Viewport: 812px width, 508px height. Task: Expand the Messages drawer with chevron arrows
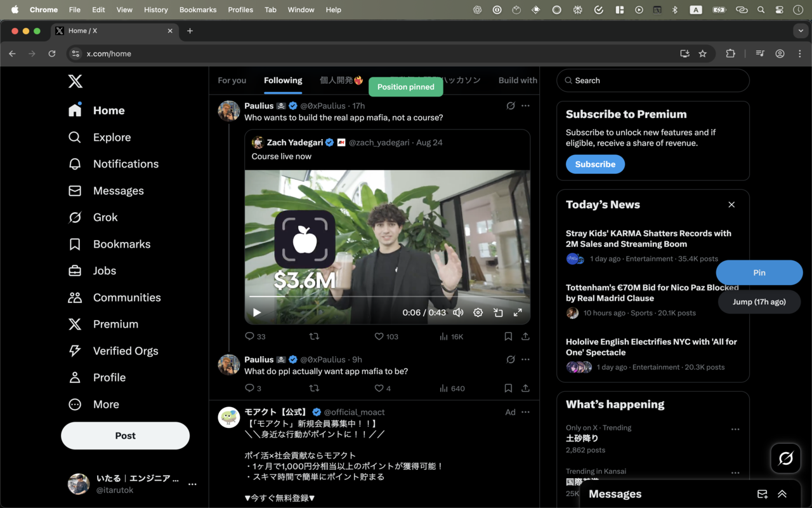click(782, 494)
